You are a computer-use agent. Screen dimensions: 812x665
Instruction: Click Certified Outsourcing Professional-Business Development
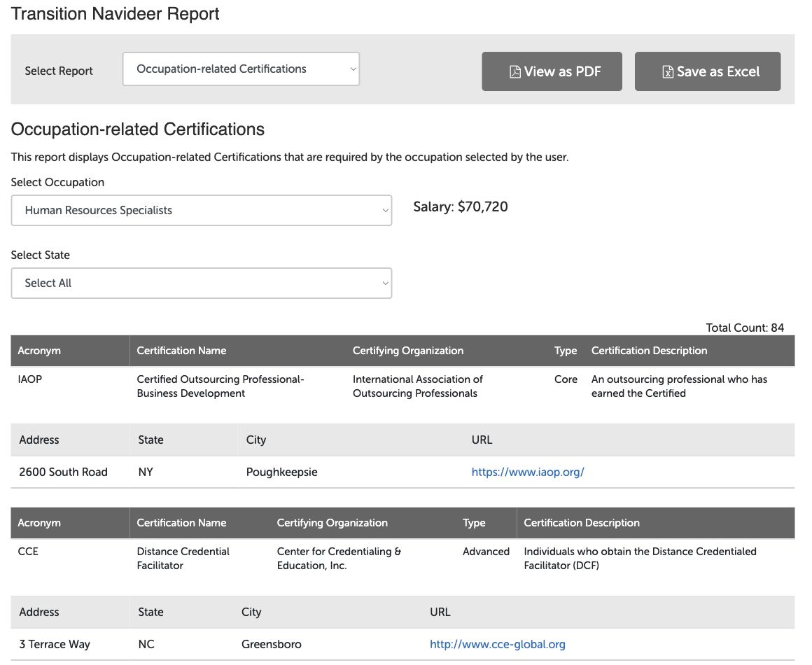click(x=220, y=386)
